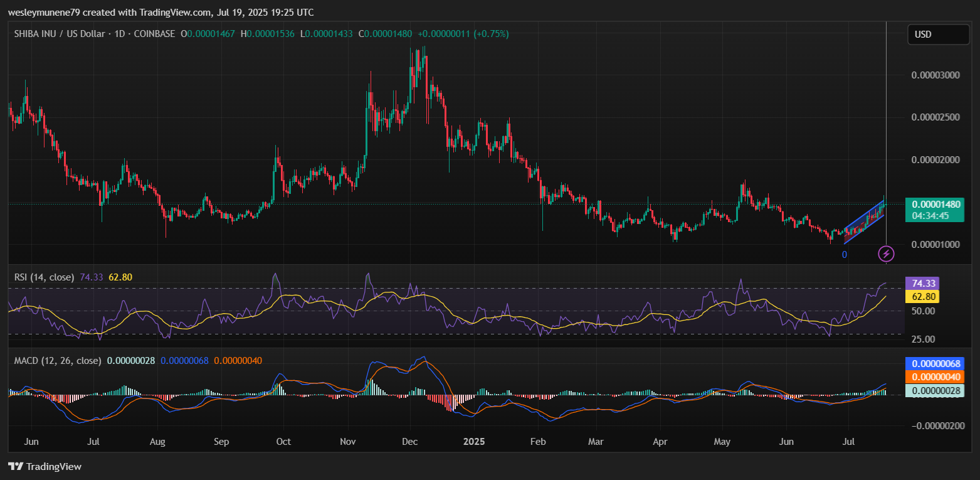Viewport: 980px width, 480px height.
Task: Click the 0.00003000 price axis label
Action: click(x=935, y=75)
